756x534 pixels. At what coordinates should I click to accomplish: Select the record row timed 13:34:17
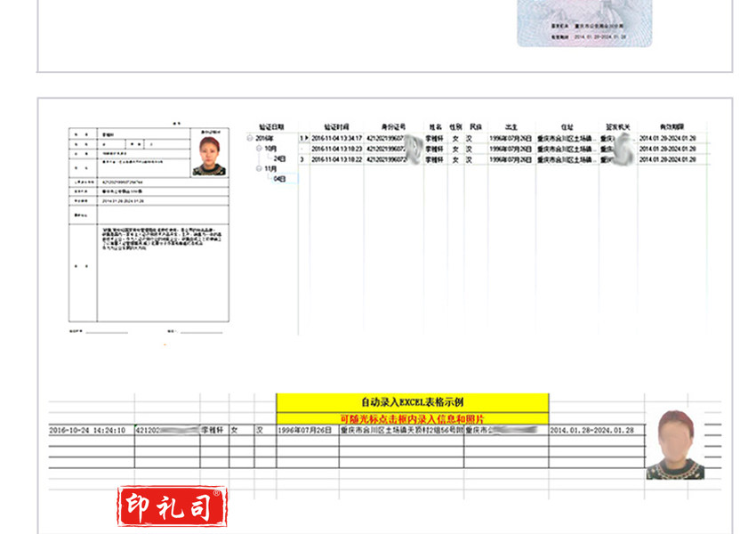point(336,139)
